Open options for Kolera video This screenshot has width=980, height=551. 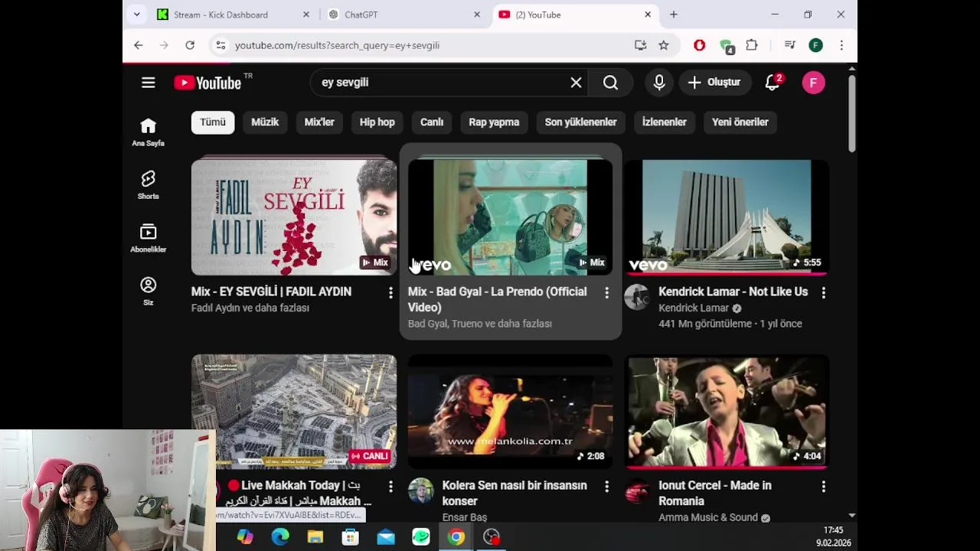[x=606, y=486]
